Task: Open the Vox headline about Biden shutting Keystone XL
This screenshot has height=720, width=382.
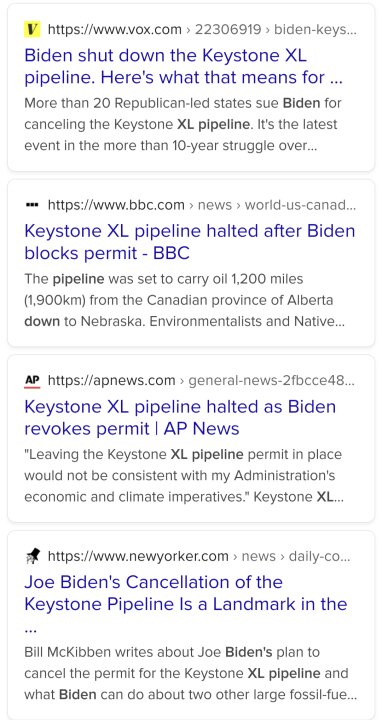Action: (x=184, y=67)
